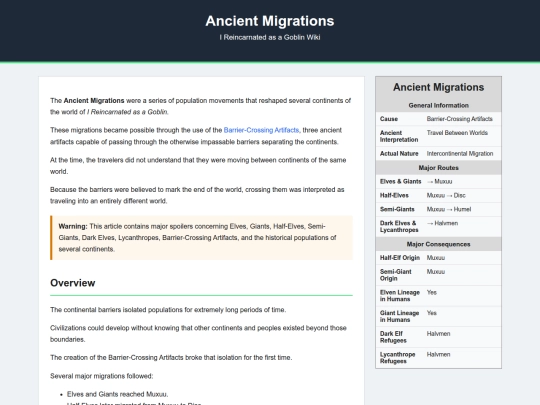Viewport: 540px width, 405px height.
Task: Click the infobox title Ancient Migrations
Action: pos(438,87)
